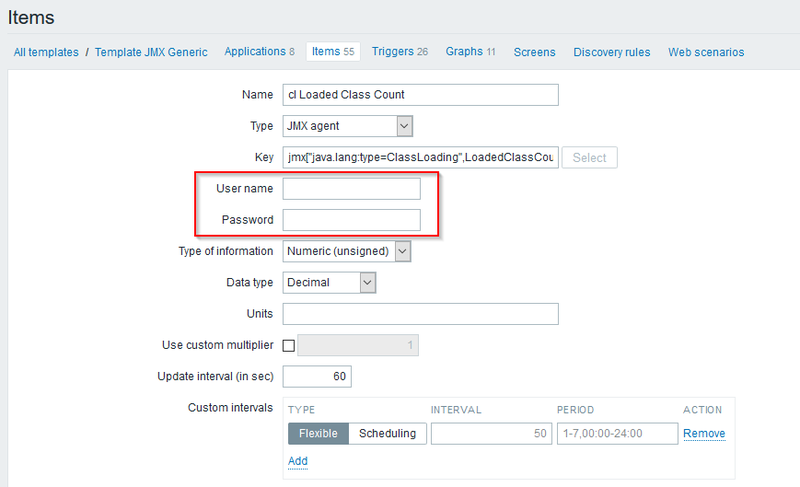Remove the custom interval row
This screenshot has width=800, height=487.
(704, 433)
